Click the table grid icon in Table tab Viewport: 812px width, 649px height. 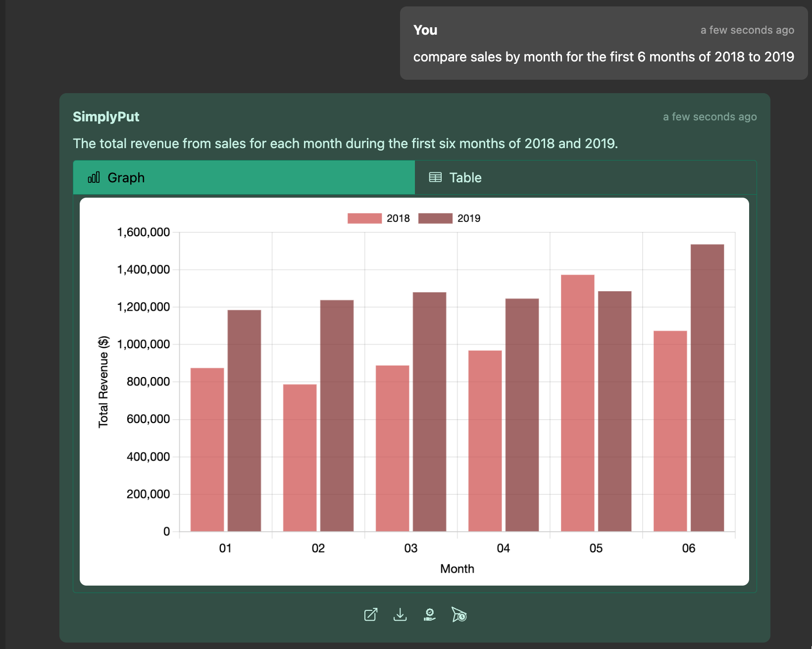435,177
